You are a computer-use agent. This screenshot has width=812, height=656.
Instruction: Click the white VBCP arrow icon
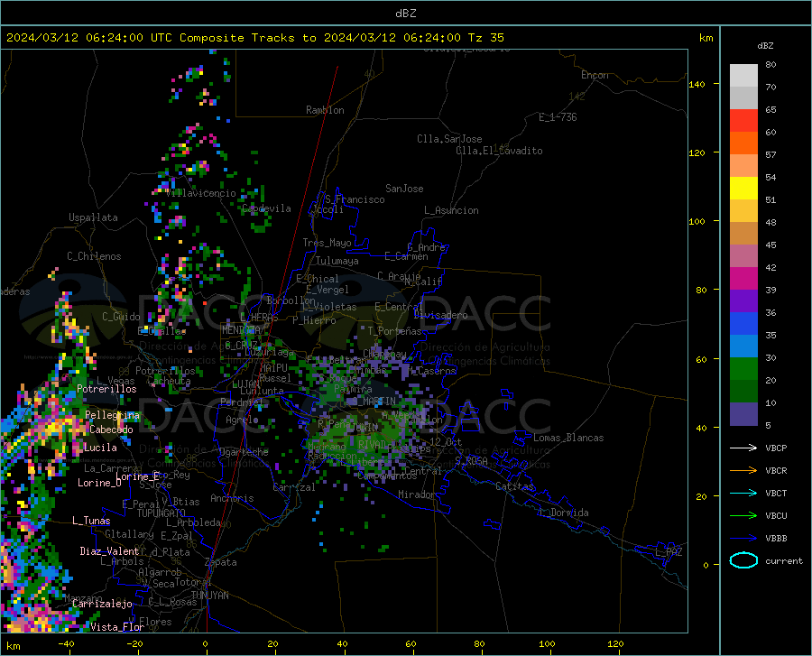click(x=743, y=448)
